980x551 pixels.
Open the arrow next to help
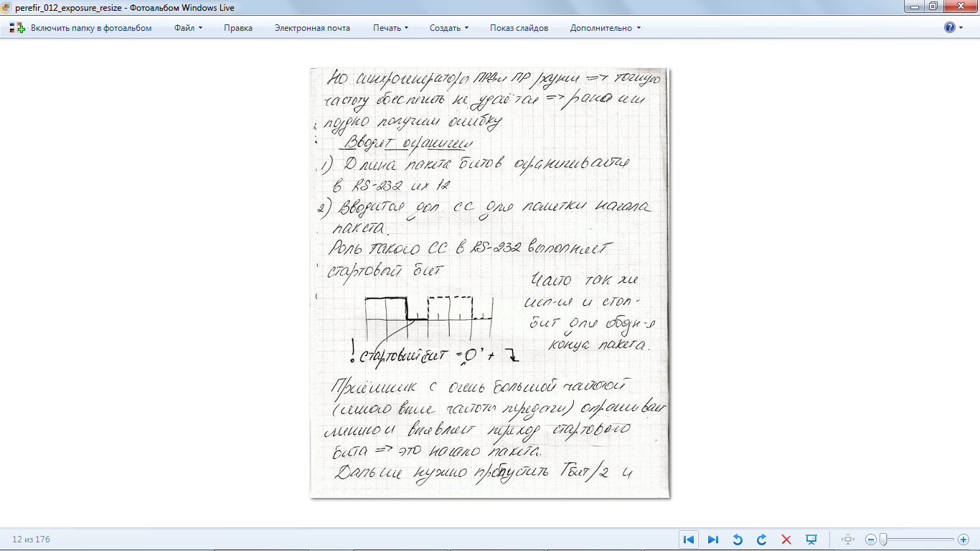pos(961,28)
